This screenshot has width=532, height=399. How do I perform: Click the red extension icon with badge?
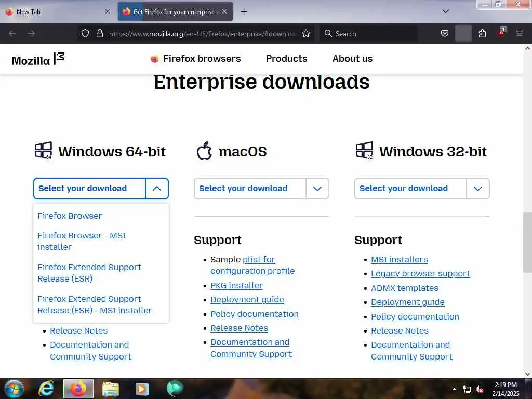coord(501,33)
